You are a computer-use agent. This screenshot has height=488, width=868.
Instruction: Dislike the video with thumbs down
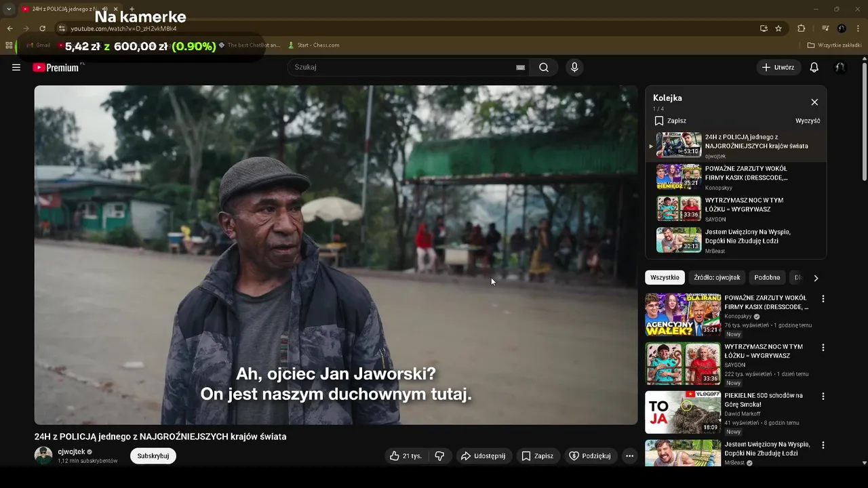440,456
